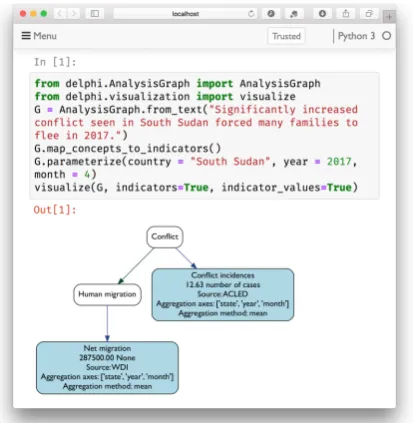Click the Safari forward arrow
413x423 pixels.
pyautogui.click(x=74, y=14)
